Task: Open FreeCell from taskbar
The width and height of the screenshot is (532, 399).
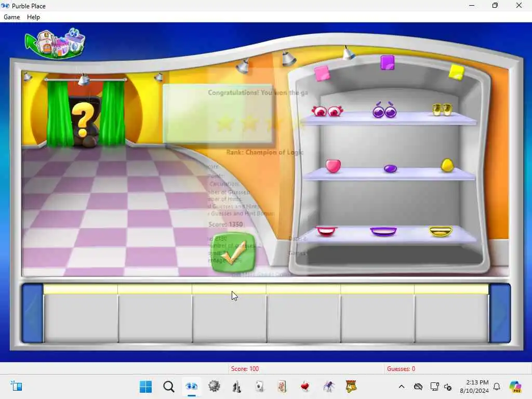Action: point(282,387)
